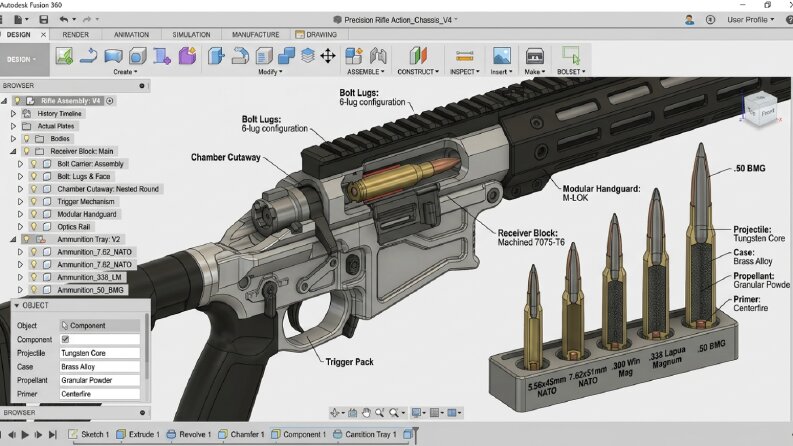Viewport: 793px width, 446px height.
Task: Select the Combine bodies tool
Action: point(286,56)
